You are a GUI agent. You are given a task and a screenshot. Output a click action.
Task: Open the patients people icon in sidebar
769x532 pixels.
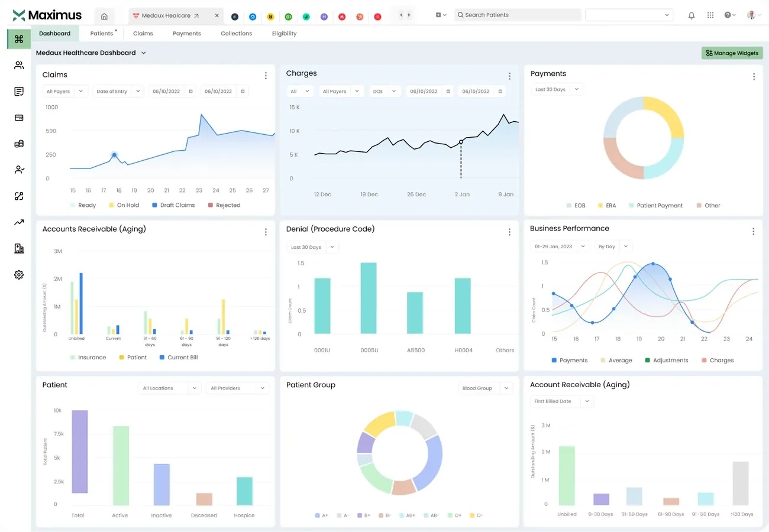tap(19, 66)
